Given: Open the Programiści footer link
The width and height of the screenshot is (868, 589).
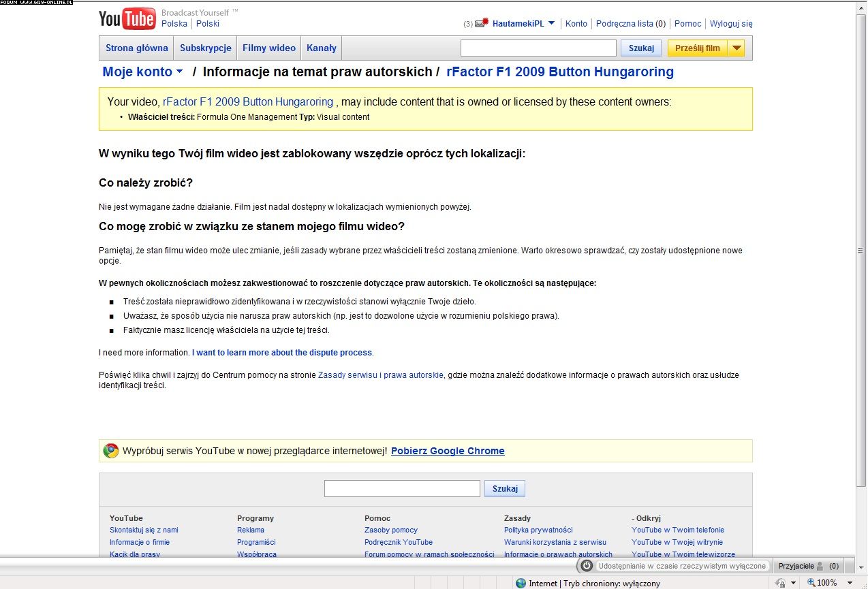Looking at the screenshot, I should [x=256, y=543].
